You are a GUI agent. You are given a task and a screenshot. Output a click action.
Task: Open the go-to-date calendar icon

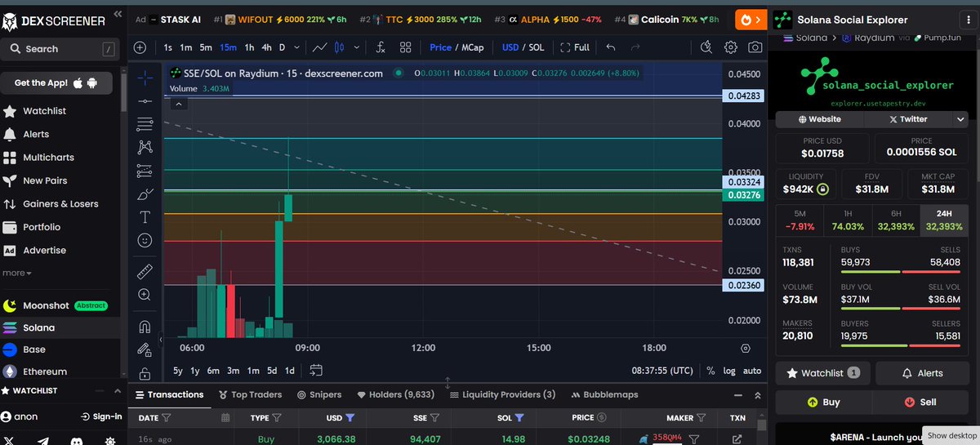(316, 370)
